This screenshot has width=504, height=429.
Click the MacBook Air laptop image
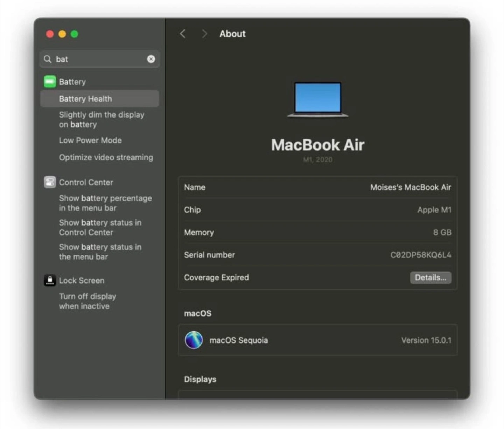tap(318, 100)
